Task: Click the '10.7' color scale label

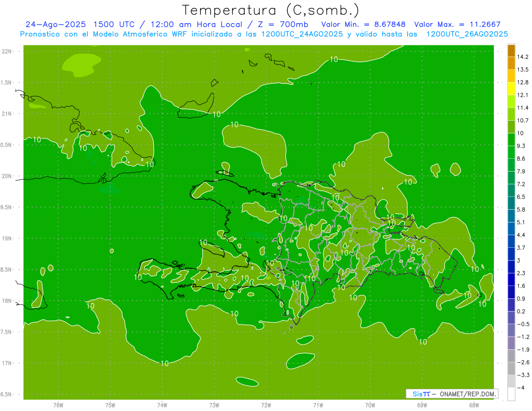Action: tap(523, 121)
